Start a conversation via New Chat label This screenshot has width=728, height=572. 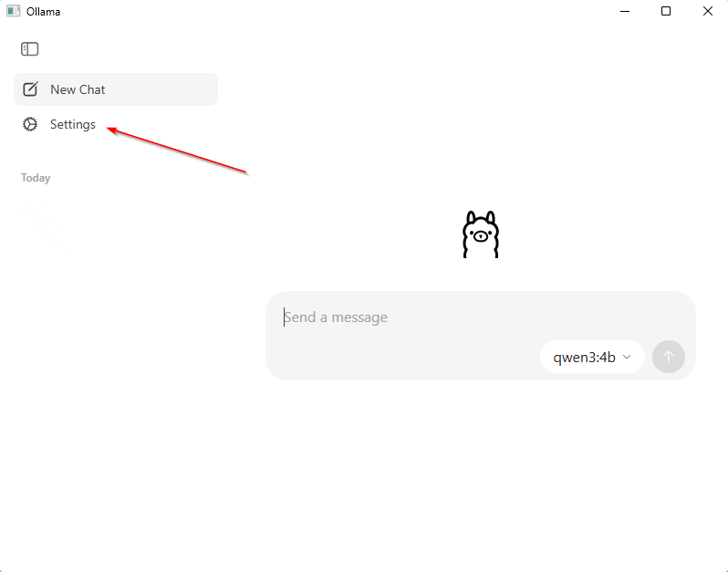[x=78, y=89]
